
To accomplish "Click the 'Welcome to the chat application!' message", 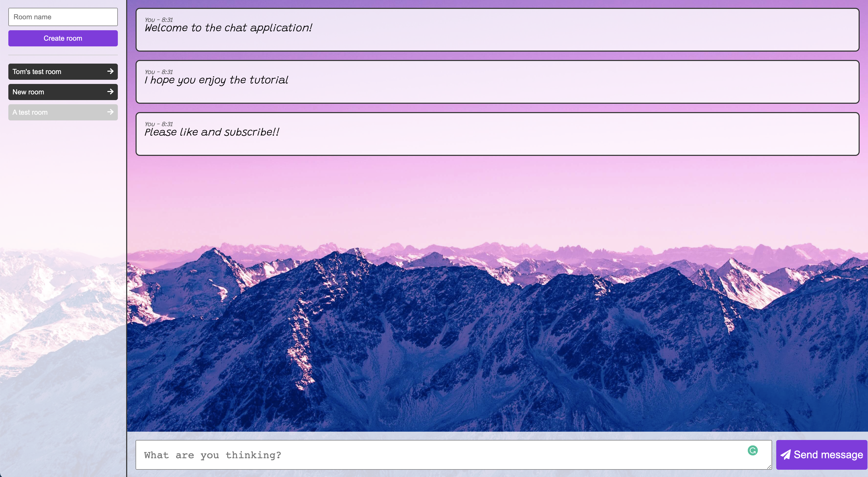I will pyautogui.click(x=228, y=28).
